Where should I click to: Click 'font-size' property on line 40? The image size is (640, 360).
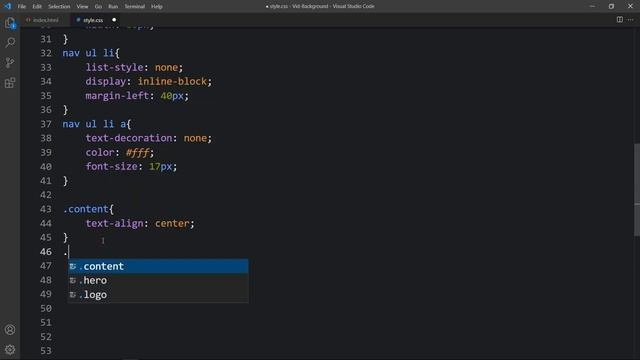tap(111, 167)
